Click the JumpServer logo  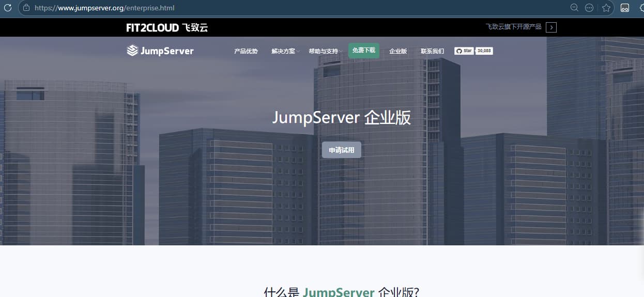[160, 51]
